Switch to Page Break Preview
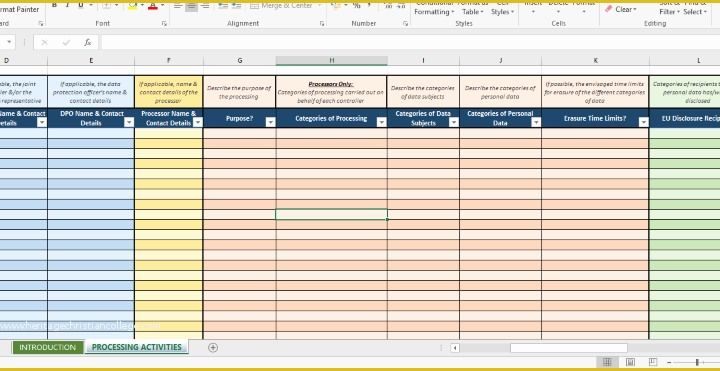 click(x=652, y=362)
